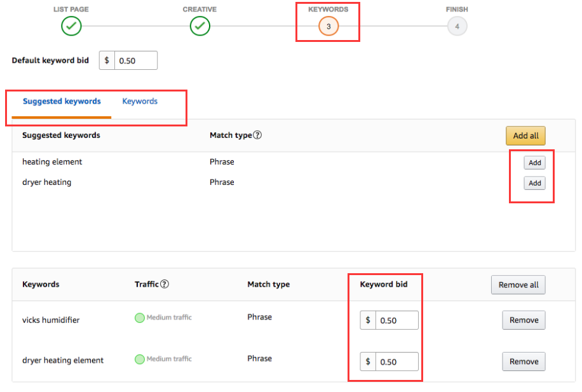Add the dryer heating keyword
582x392 pixels.
click(x=534, y=183)
